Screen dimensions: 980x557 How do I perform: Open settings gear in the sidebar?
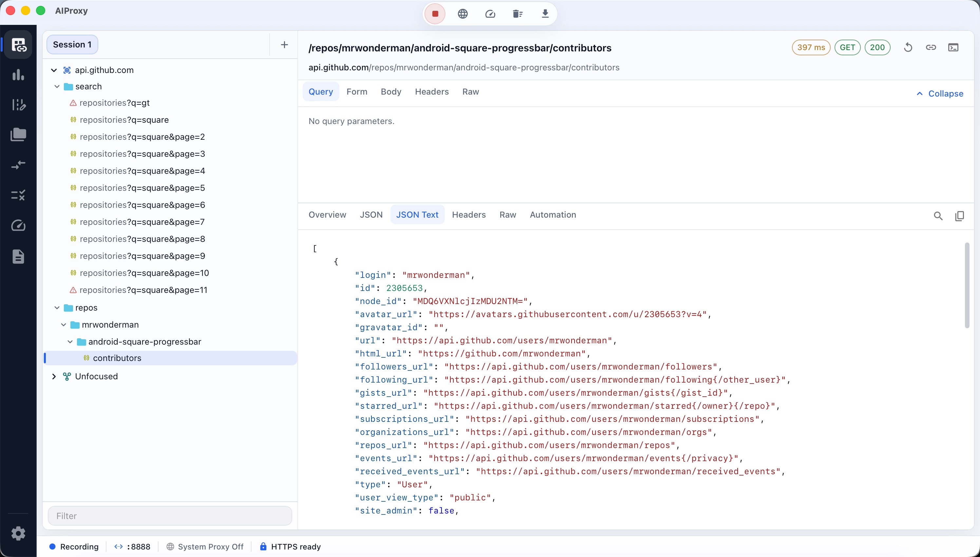(18, 533)
